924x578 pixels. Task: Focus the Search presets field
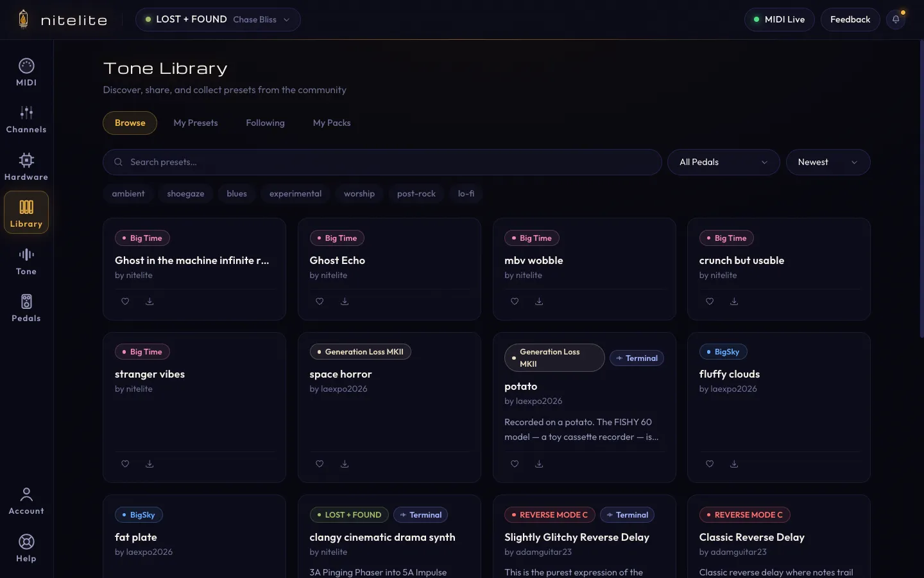[x=382, y=162]
